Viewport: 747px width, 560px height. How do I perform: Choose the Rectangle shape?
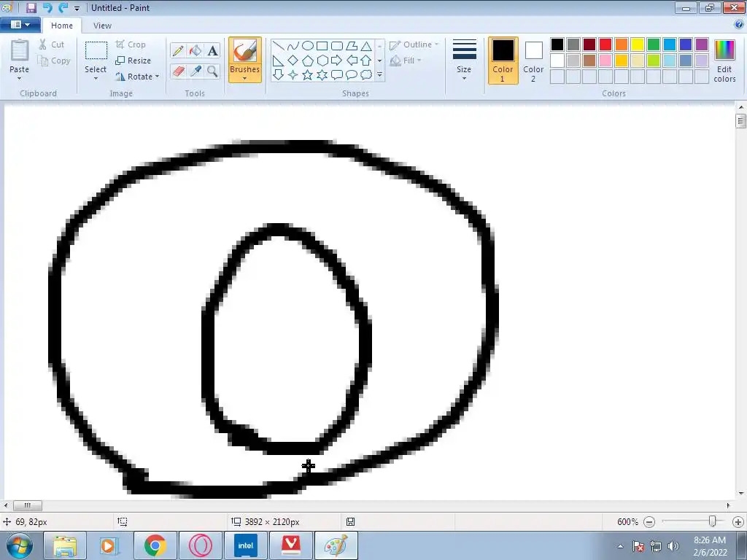click(x=322, y=46)
